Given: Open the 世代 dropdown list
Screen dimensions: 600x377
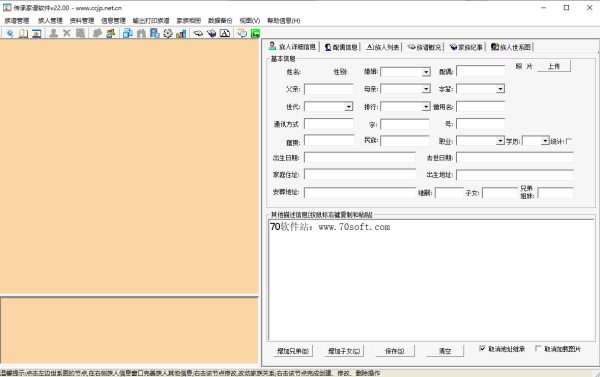Looking at the screenshot, I should coord(348,106).
